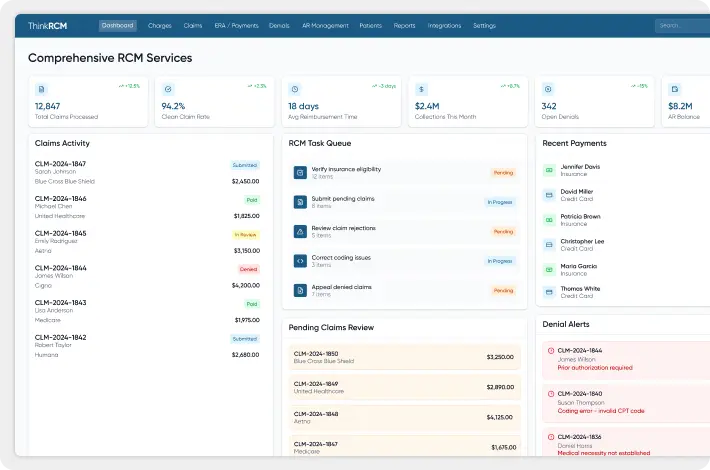Image resolution: width=710 pixels, height=470 pixels.
Task: Click the Appeal denied claims document icon
Action: coord(300,290)
